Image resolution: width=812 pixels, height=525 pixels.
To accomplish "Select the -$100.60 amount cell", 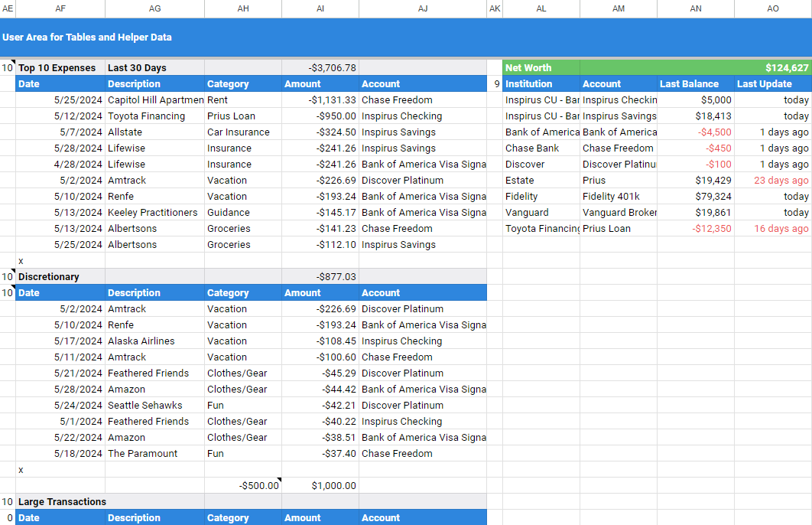I will click(320, 357).
